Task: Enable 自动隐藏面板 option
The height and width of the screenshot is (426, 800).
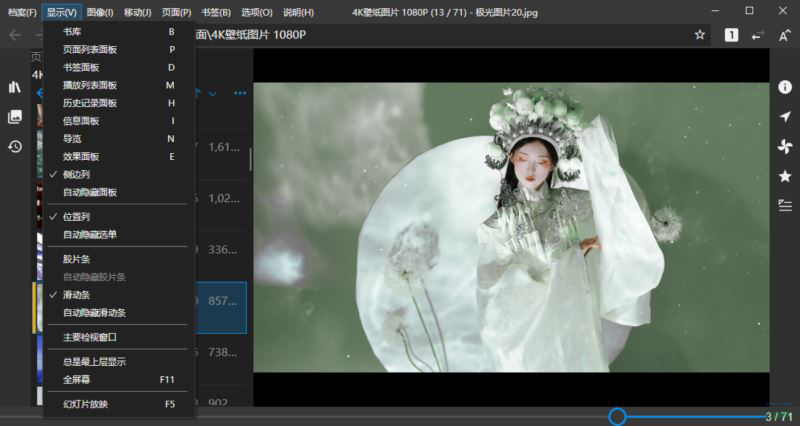Action: [118, 192]
